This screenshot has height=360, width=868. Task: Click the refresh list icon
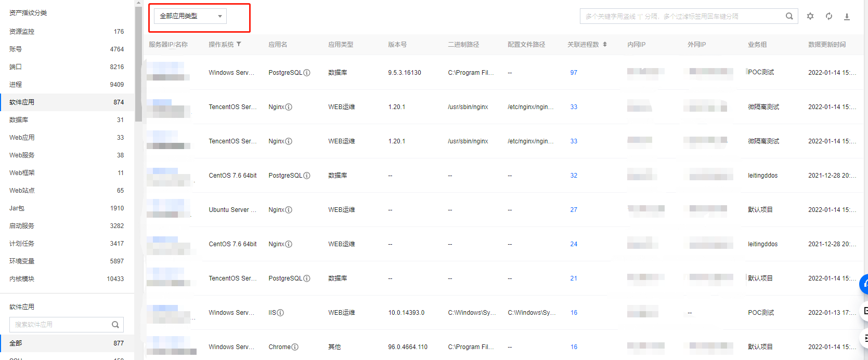tap(829, 17)
